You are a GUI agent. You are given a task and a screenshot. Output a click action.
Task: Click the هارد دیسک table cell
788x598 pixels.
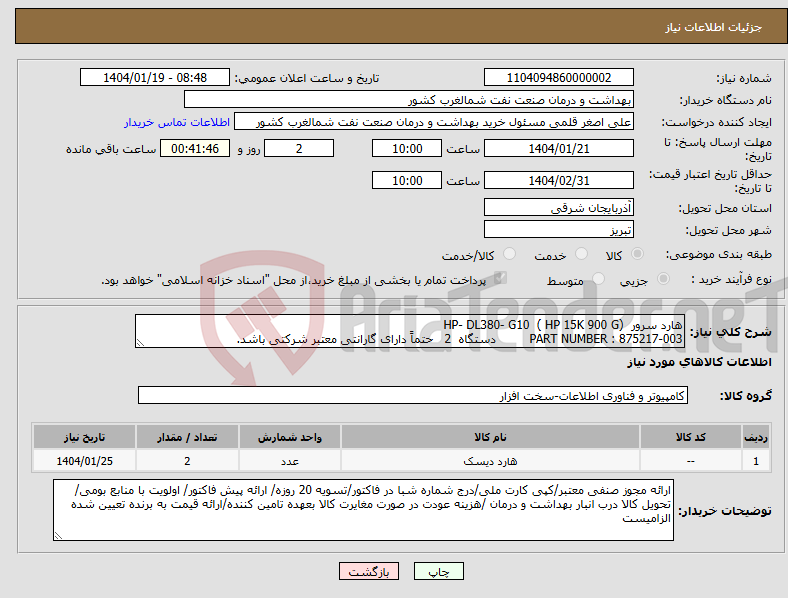coord(490,461)
